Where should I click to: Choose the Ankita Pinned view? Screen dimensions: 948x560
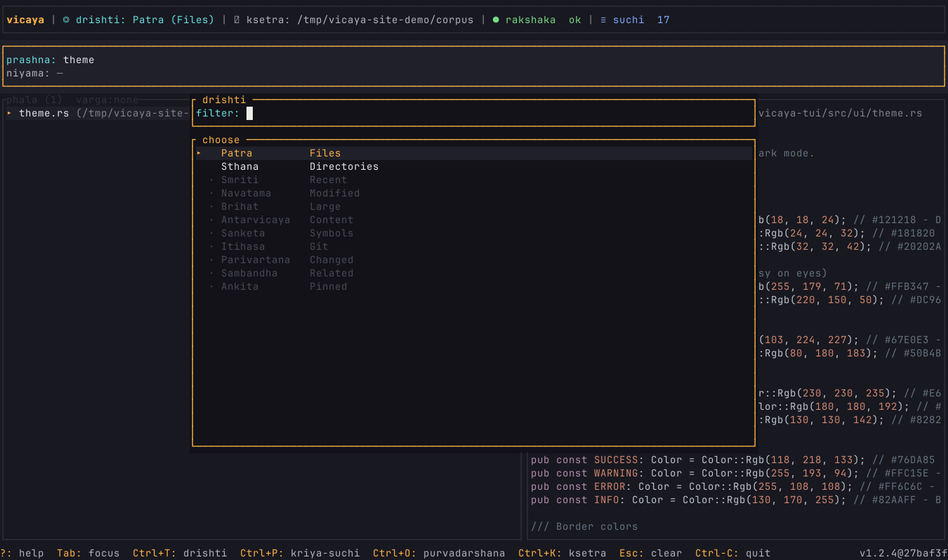pyautogui.click(x=473, y=286)
